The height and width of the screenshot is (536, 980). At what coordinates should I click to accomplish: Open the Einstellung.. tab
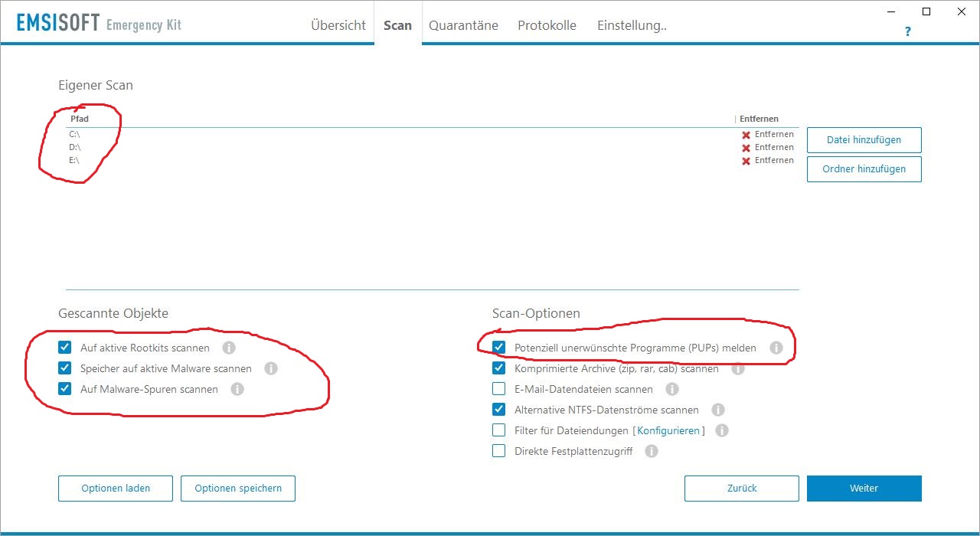(x=632, y=25)
